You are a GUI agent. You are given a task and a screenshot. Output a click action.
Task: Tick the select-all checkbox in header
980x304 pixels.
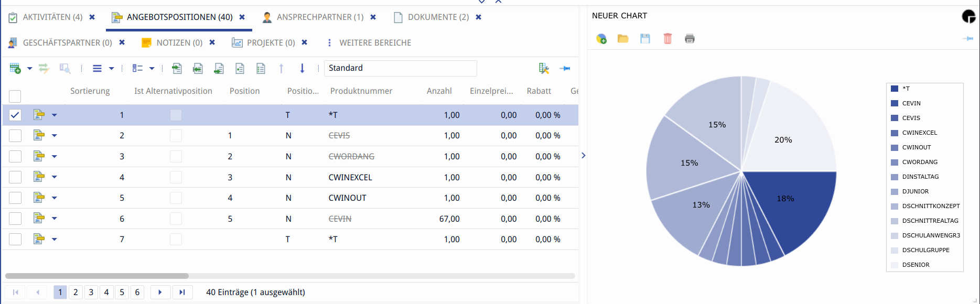click(x=15, y=96)
